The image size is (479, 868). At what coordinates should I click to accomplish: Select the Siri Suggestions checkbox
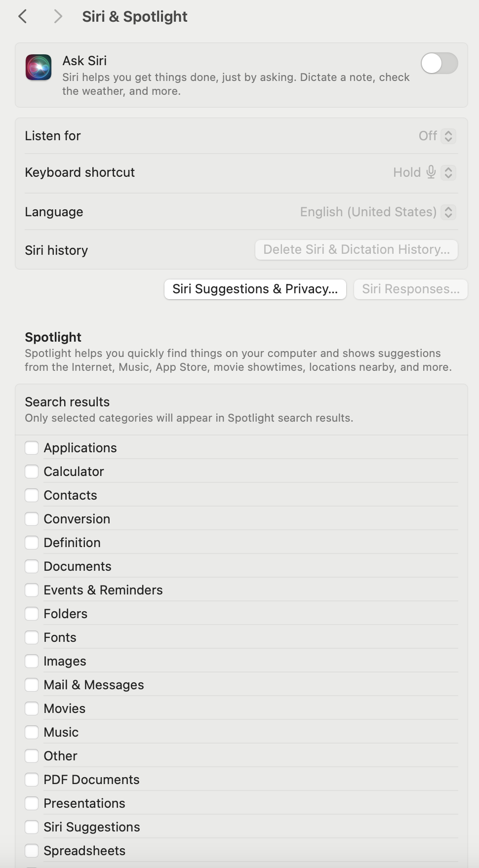click(32, 827)
